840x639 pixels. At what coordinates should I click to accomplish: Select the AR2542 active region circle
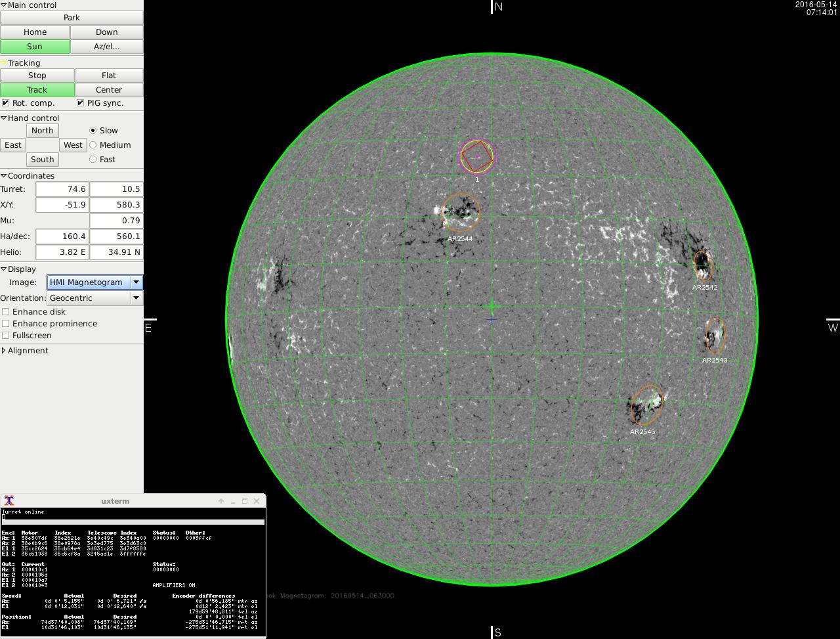tap(703, 265)
